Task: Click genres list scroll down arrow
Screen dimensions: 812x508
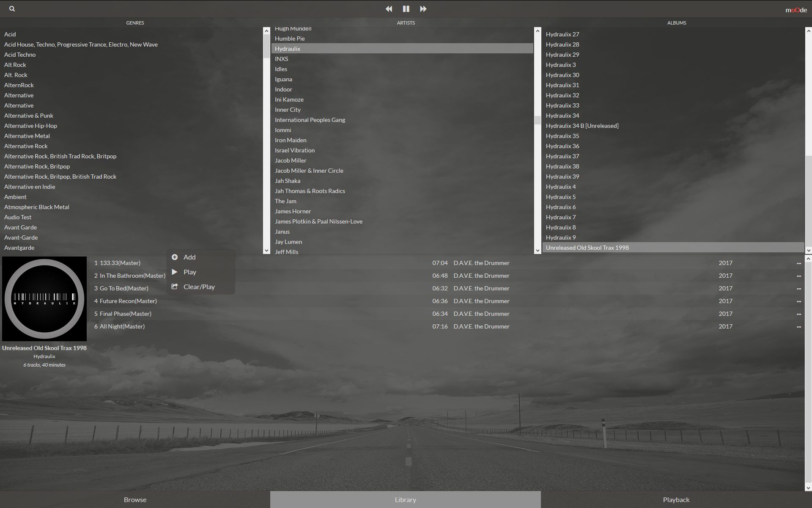Action: coord(266,251)
